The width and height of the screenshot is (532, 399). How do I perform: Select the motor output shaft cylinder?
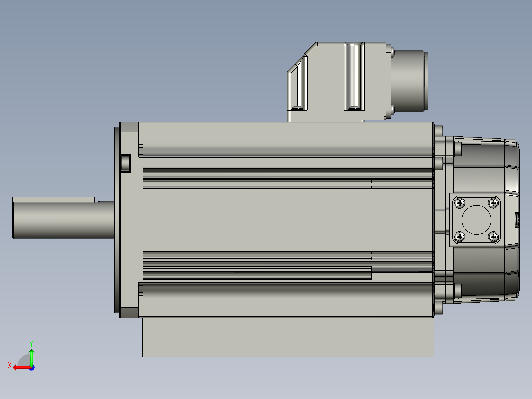(63, 220)
